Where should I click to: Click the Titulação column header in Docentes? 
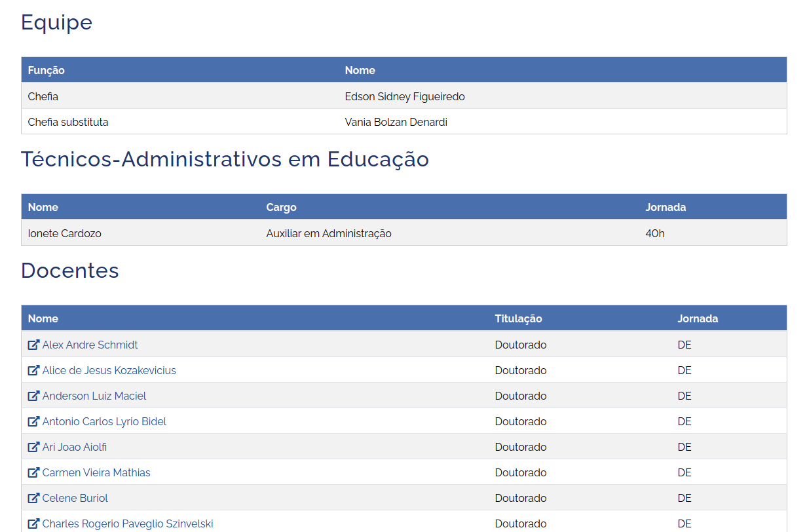point(518,318)
